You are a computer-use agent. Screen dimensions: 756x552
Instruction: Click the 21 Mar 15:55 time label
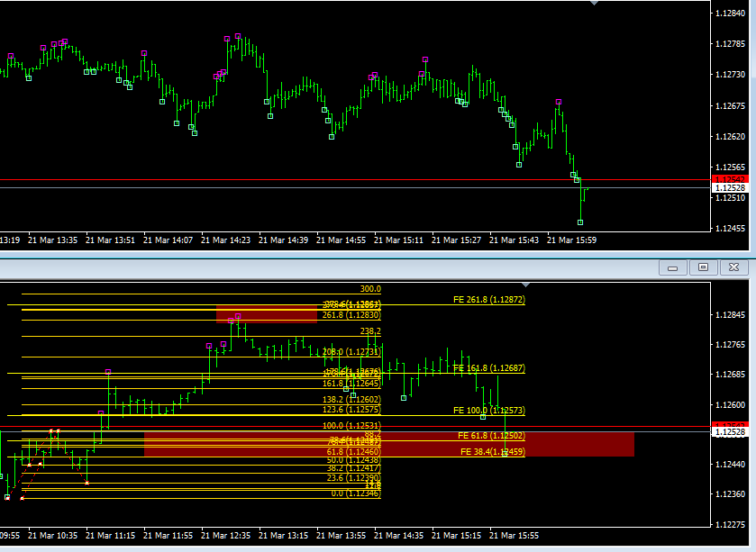tap(514, 535)
